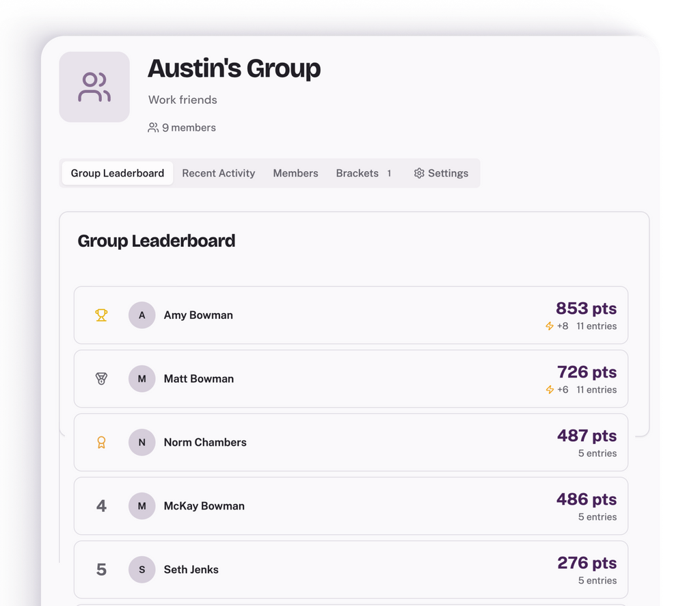Open the Members tab

[295, 174]
